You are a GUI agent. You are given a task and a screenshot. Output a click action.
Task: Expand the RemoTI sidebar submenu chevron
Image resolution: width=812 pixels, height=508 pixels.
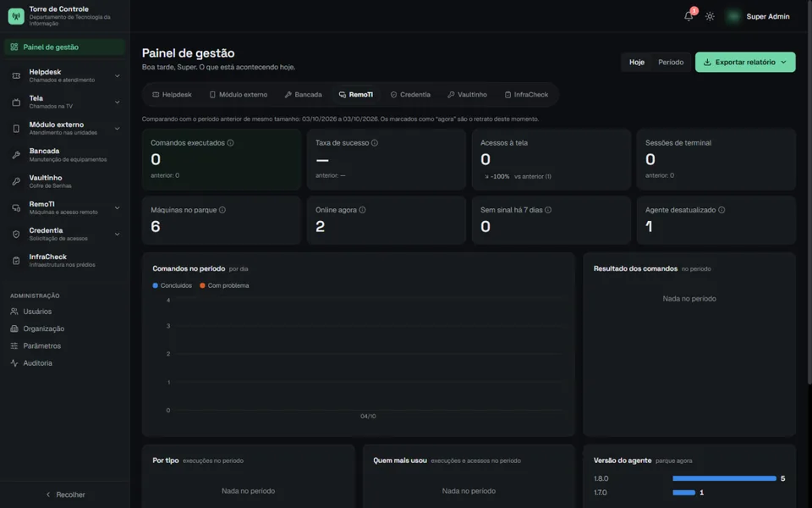(x=118, y=208)
